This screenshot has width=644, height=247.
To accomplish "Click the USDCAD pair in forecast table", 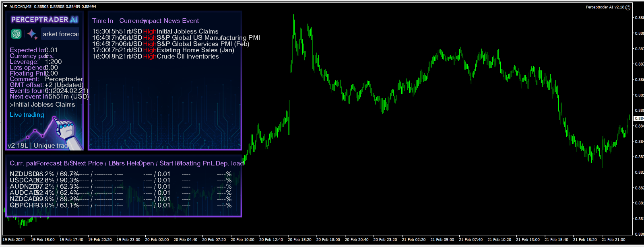I will pos(23,180).
